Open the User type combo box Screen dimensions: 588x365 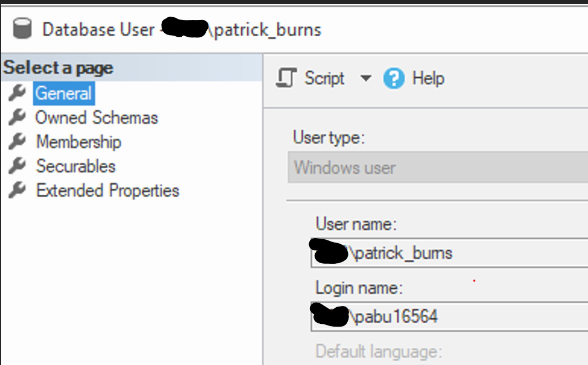pos(438,168)
